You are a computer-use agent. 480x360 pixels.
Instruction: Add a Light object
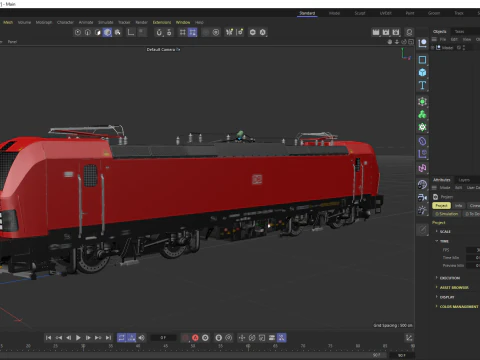pyautogui.click(x=422, y=210)
